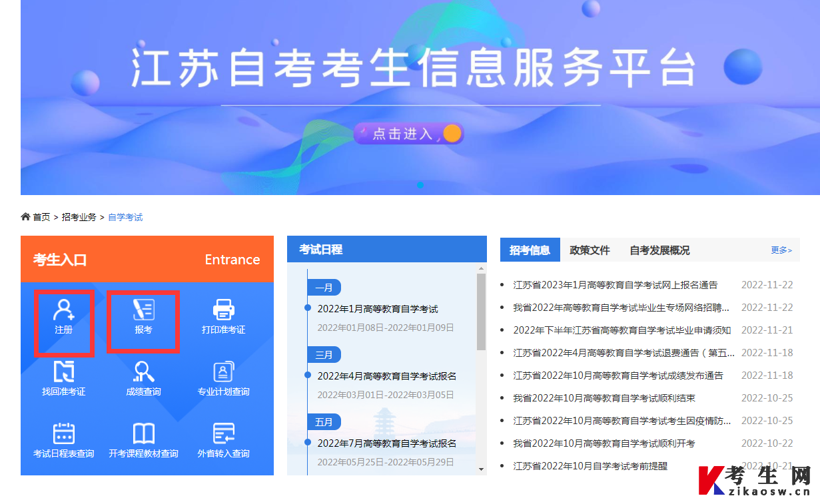This screenshot has width=820, height=504.
Task: Open 江苏省2022年10月高等教育自学考试成绩发布通告
Action: pyautogui.click(x=618, y=376)
